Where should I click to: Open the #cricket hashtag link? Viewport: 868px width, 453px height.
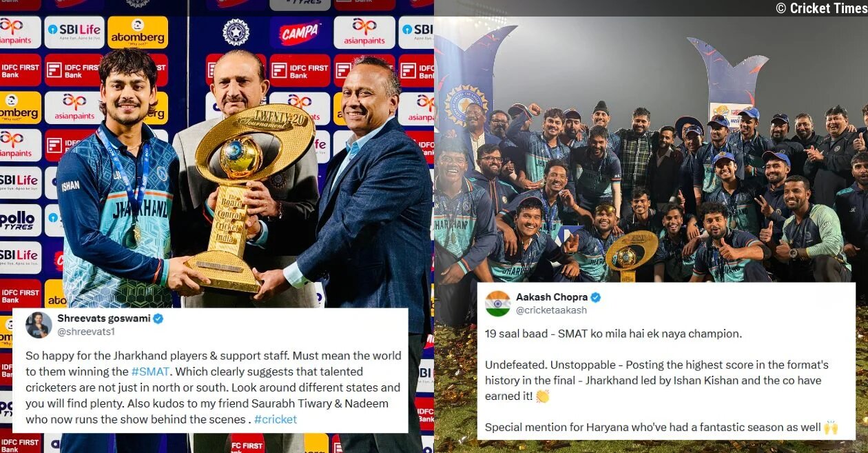pos(276,419)
